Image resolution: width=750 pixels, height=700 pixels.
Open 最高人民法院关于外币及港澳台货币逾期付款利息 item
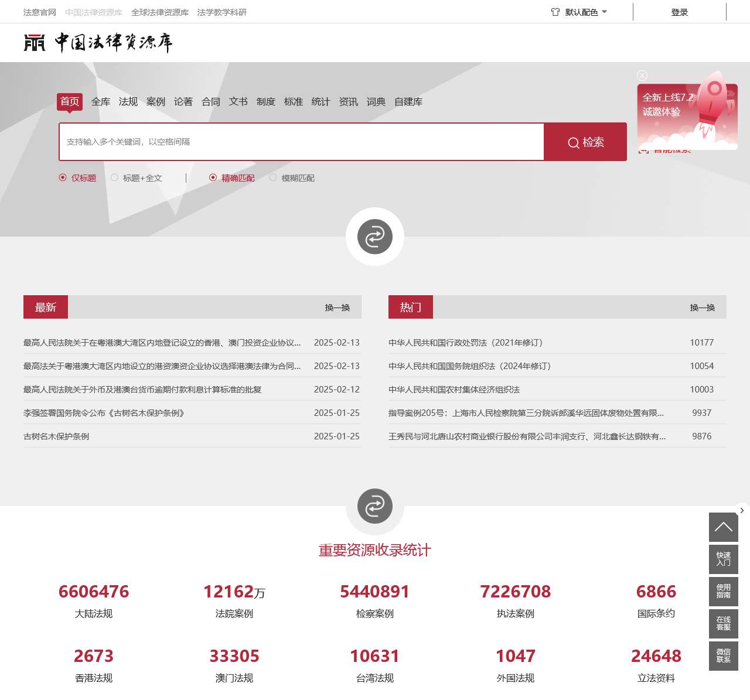click(142, 389)
